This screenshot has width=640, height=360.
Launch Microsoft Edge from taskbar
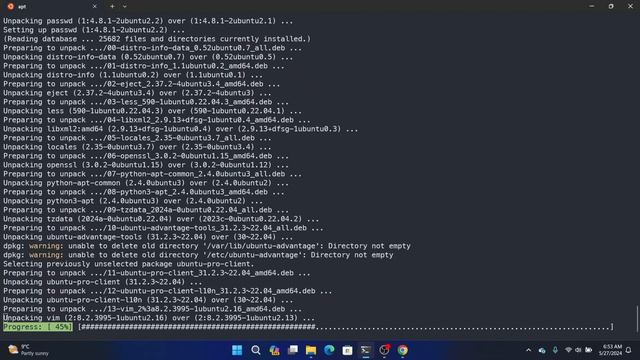(x=329, y=350)
